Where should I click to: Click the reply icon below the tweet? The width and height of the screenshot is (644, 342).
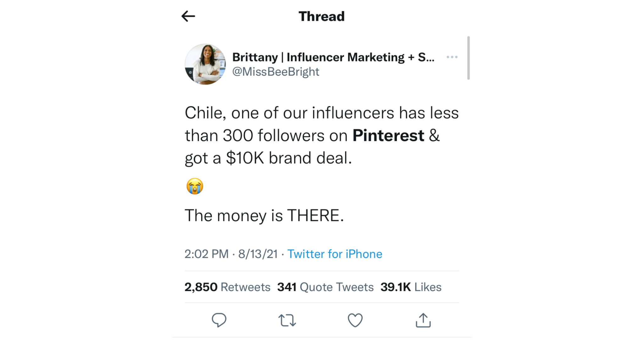coord(219,320)
